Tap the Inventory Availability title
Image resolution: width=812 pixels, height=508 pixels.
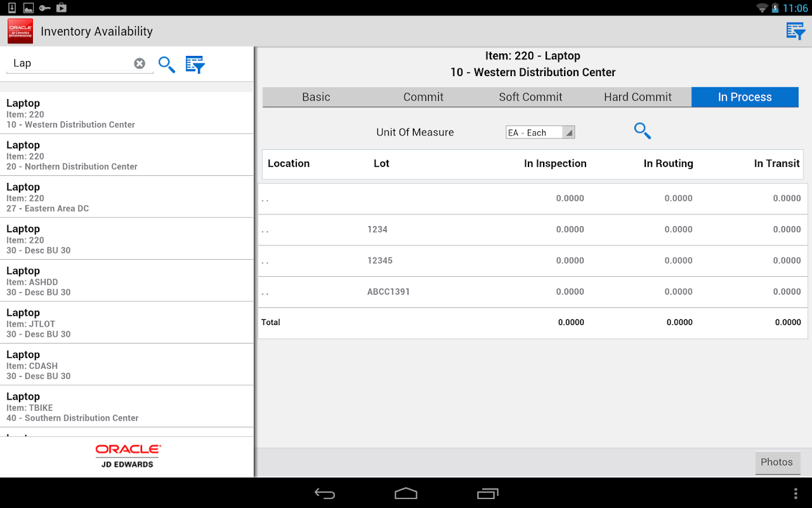(96, 31)
